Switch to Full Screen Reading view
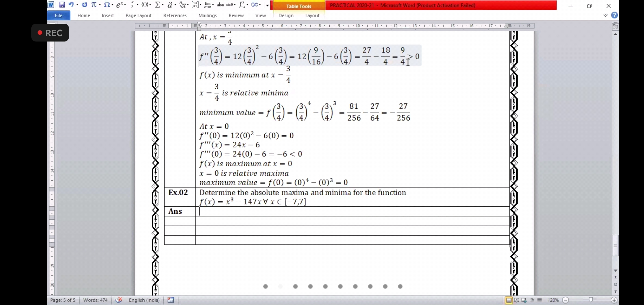Image resolution: width=644 pixels, height=305 pixels. pyautogui.click(x=517, y=300)
